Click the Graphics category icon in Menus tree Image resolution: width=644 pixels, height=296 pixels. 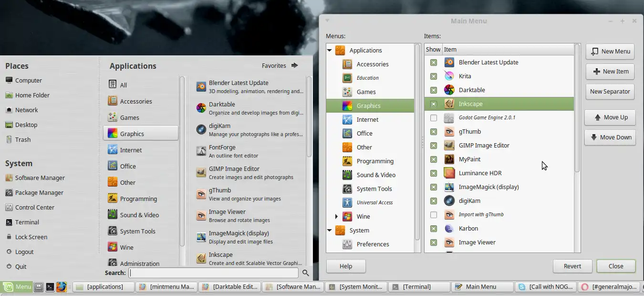347,106
